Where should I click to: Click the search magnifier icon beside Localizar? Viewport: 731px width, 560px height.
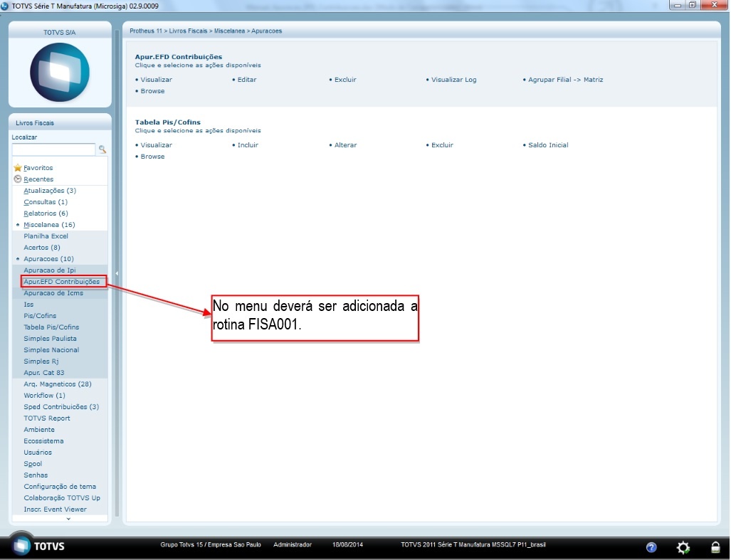102,149
